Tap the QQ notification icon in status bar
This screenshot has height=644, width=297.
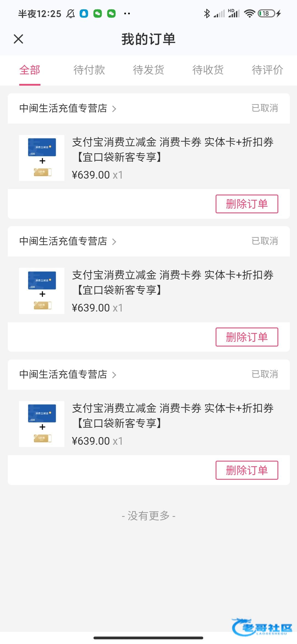(x=84, y=13)
